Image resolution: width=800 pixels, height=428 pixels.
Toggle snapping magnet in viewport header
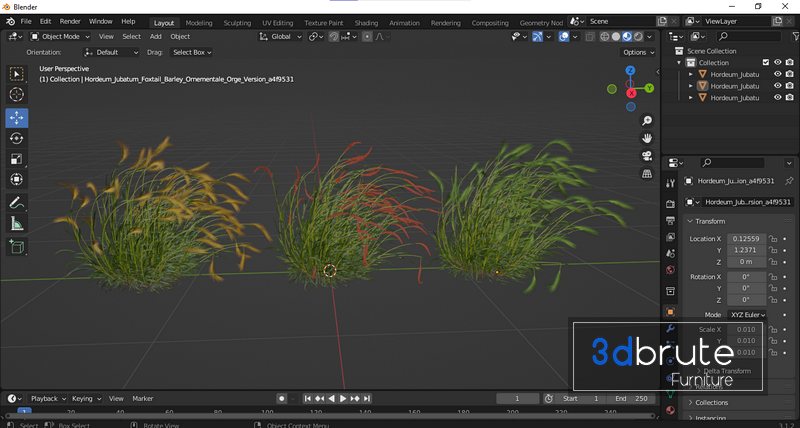tap(334, 37)
